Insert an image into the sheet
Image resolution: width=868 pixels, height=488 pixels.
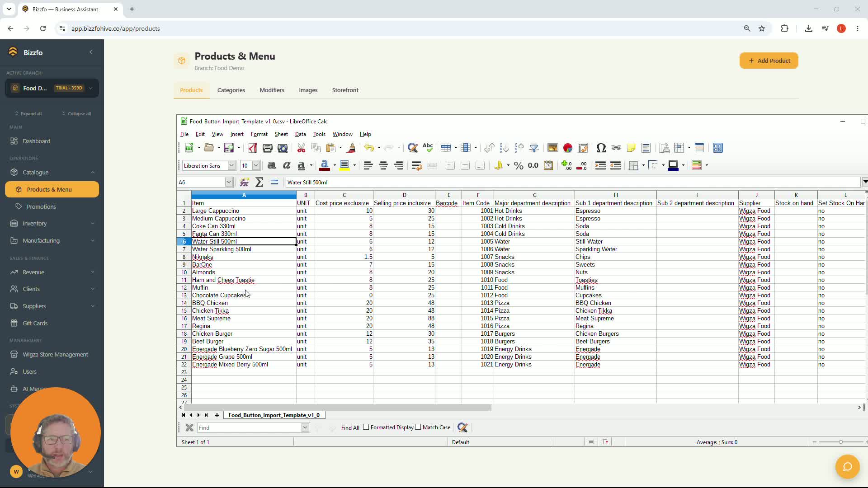[552, 148]
